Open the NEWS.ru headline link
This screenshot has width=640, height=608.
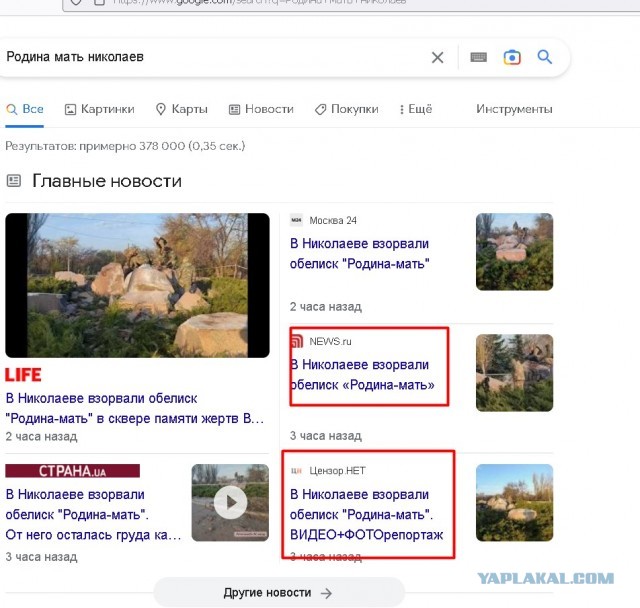pyautogui.click(x=362, y=375)
